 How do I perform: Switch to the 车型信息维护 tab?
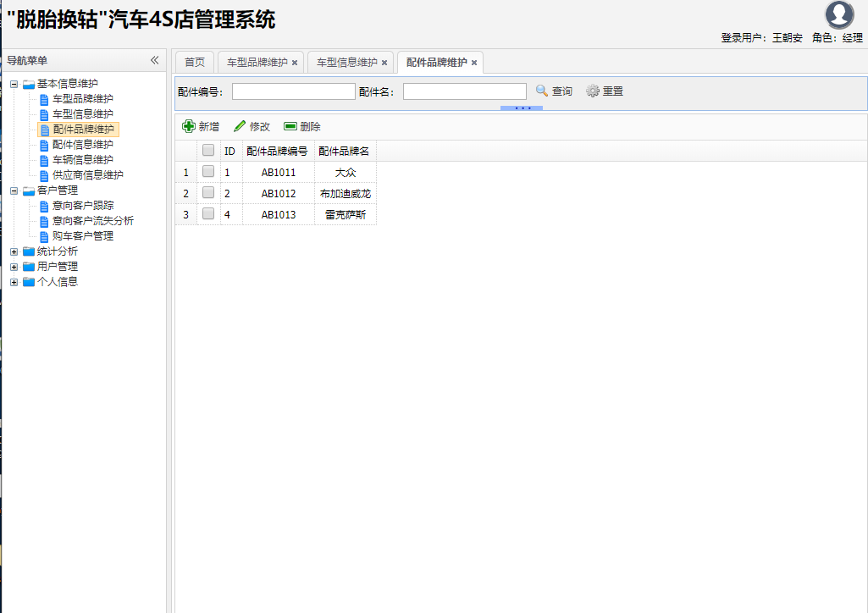point(346,63)
